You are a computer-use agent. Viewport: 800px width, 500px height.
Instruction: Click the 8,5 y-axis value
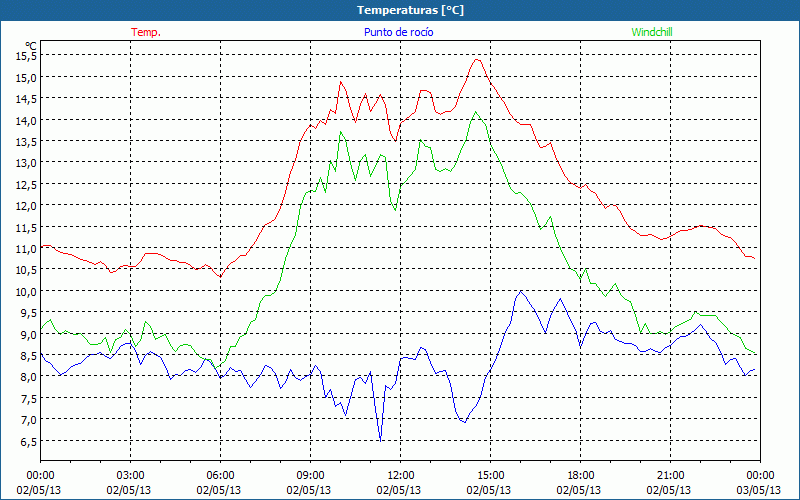[x=29, y=356]
